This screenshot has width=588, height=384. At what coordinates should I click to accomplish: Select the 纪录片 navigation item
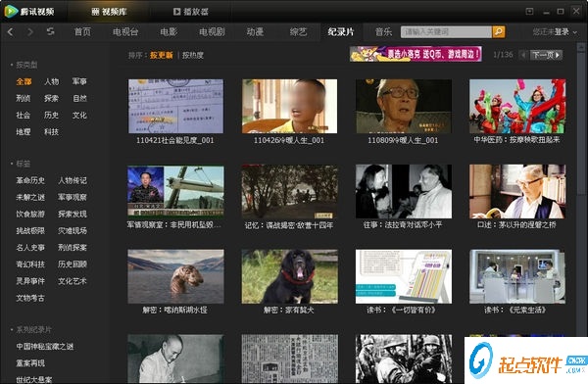(x=341, y=32)
